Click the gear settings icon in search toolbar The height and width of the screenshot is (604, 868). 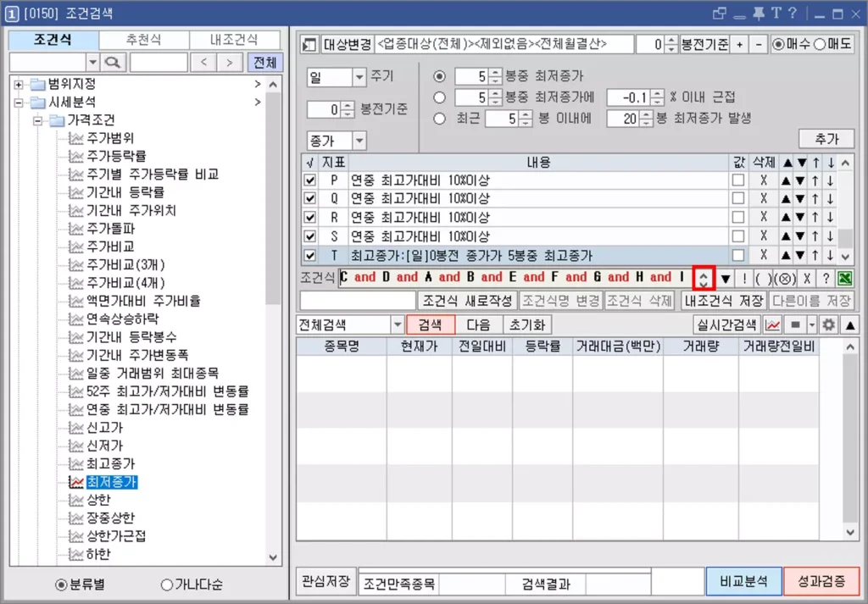(828, 325)
